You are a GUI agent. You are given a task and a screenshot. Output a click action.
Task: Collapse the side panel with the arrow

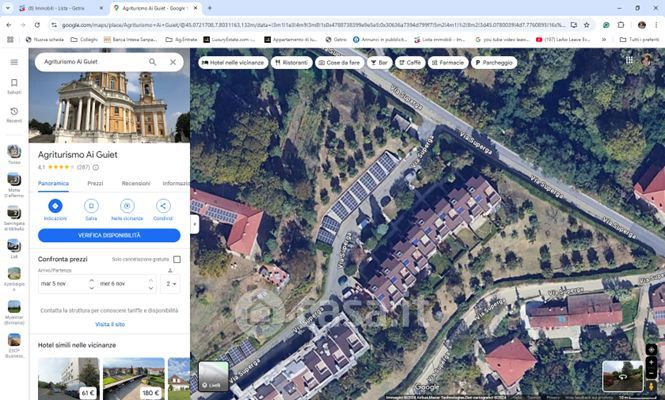(x=195, y=225)
